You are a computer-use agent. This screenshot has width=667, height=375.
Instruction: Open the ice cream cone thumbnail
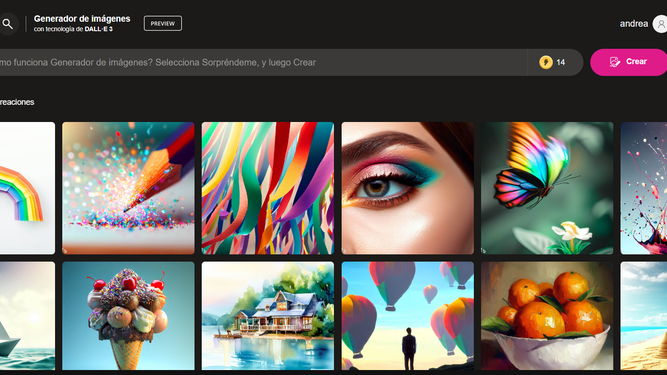[128, 315]
